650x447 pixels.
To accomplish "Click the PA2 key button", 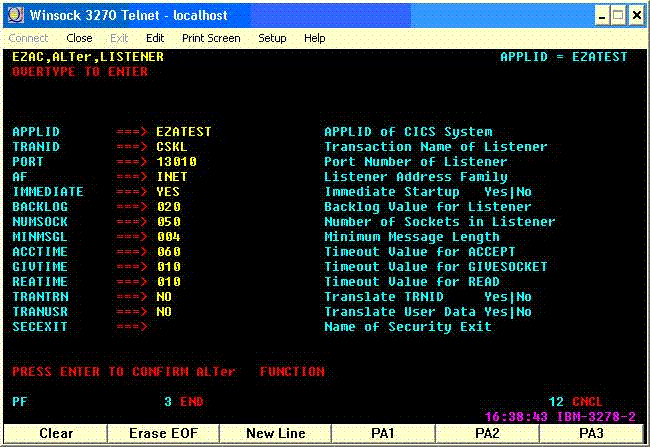I will point(487,433).
